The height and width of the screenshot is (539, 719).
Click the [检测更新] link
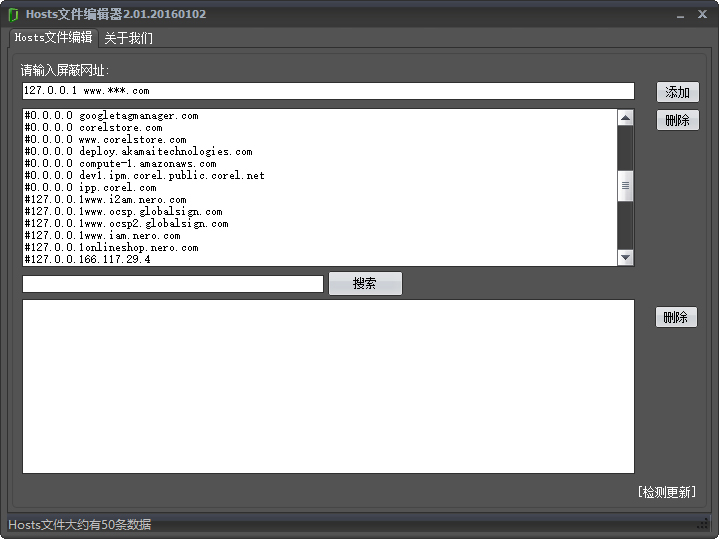667,492
